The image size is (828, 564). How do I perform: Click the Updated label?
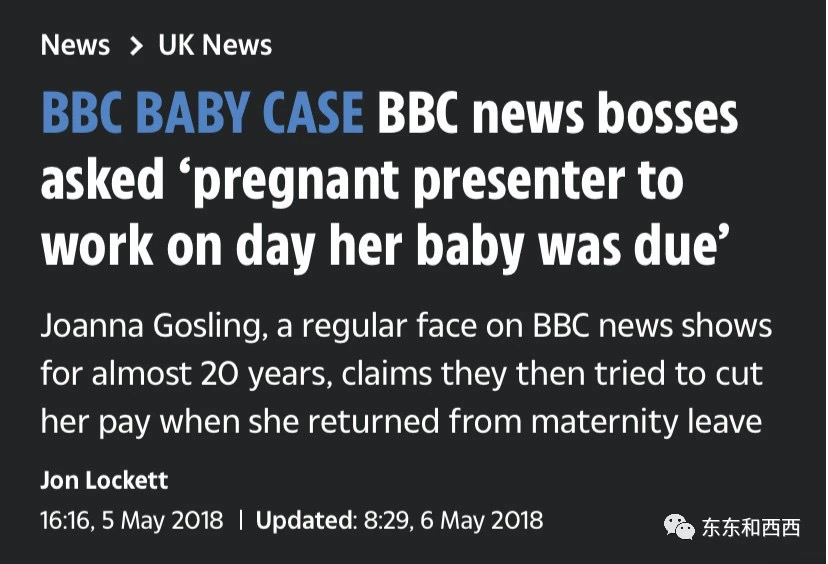tap(307, 520)
